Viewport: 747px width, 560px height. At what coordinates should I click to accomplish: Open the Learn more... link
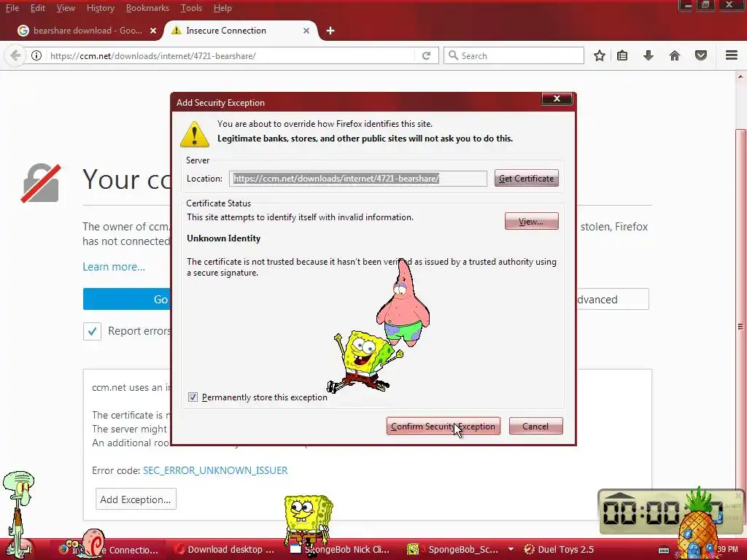click(x=114, y=267)
